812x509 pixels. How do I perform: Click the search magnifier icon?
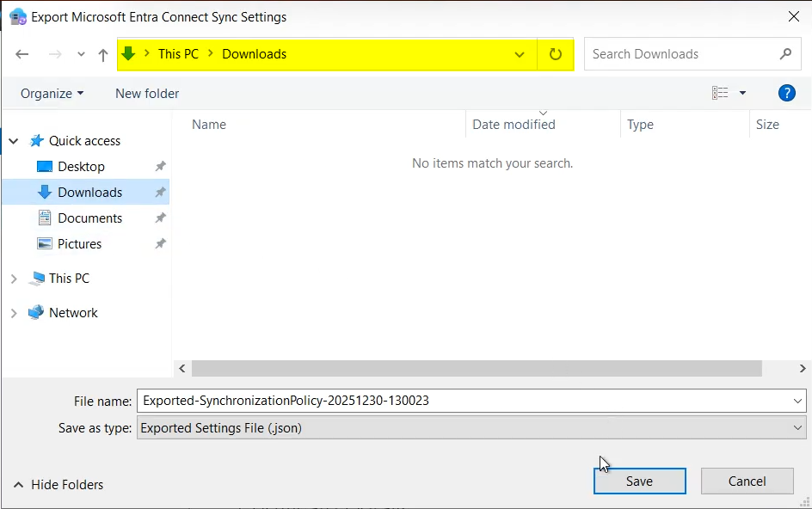(x=785, y=54)
